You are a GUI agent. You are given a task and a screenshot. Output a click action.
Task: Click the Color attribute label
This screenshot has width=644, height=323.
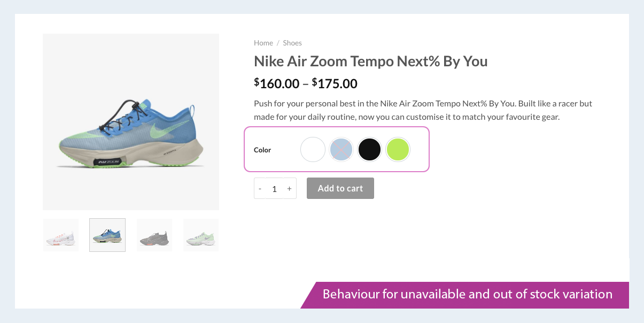pyautogui.click(x=262, y=150)
